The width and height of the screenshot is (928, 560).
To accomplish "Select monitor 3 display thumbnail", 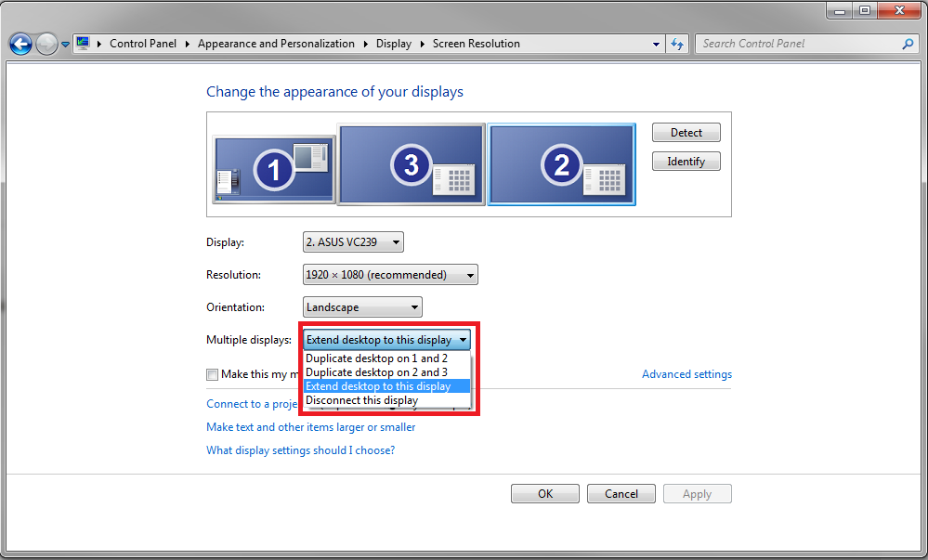I will (411, 164).
